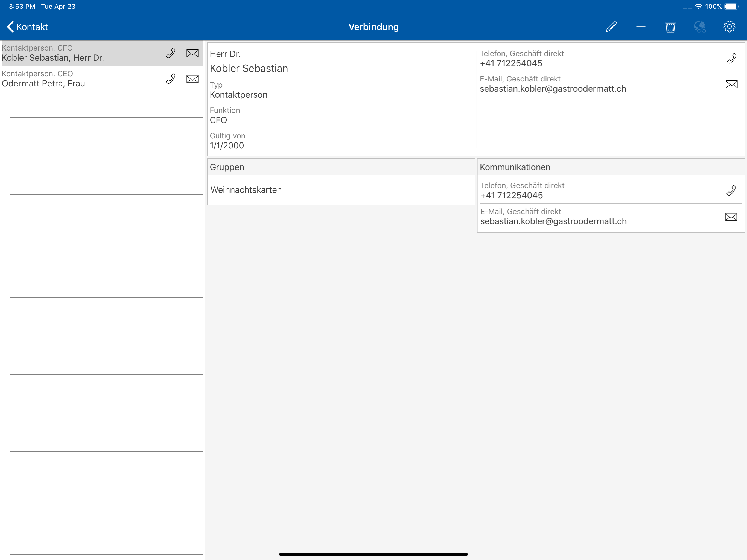Tap the Verbindung title
The width and height of the screenshot is (747, 560).
[x=373, y=27]
